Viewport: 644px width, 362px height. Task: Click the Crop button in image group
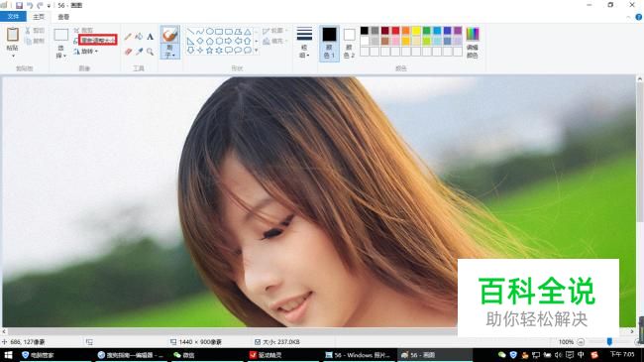[83, 30]
